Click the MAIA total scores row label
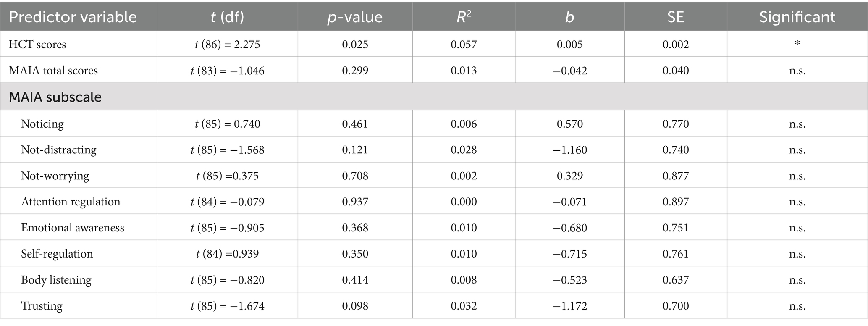The height and width of the screenshot is (326, 868). tap(53, 71)
